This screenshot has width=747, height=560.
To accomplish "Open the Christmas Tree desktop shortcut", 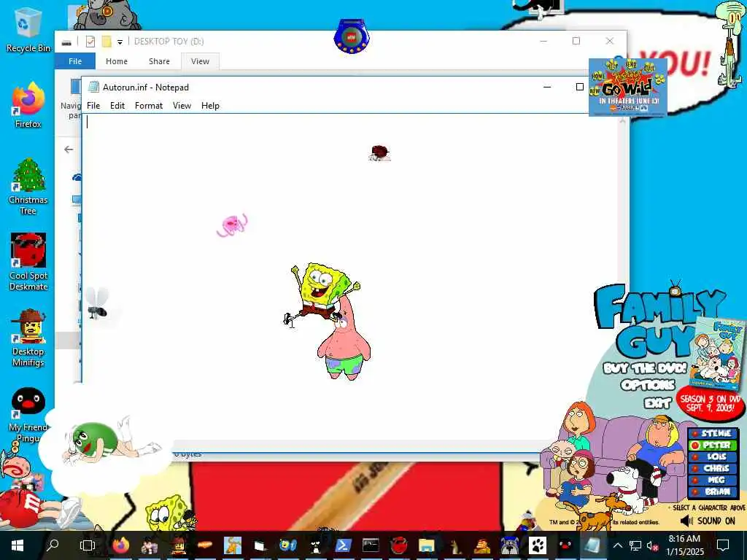I will pyautogui.click(x=28, y=187).
